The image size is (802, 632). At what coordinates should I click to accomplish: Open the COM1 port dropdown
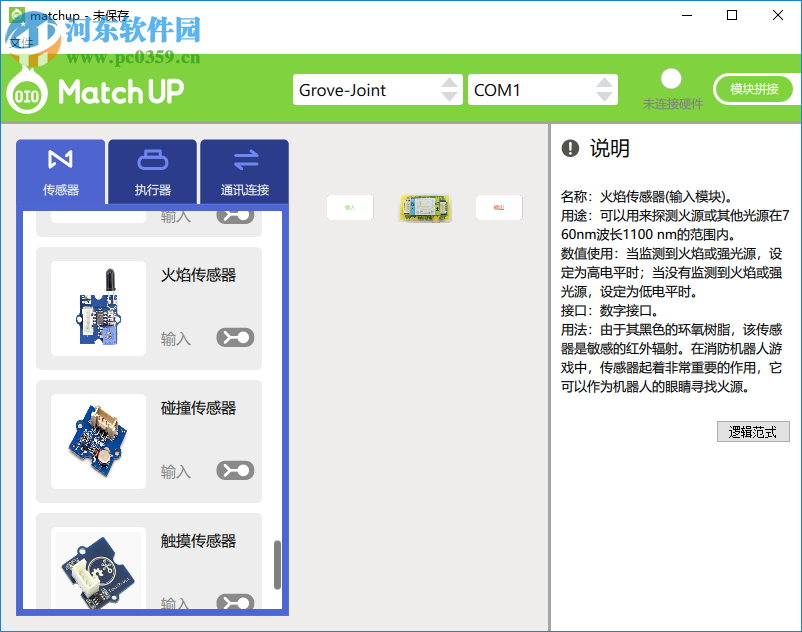tap(543, 89)
